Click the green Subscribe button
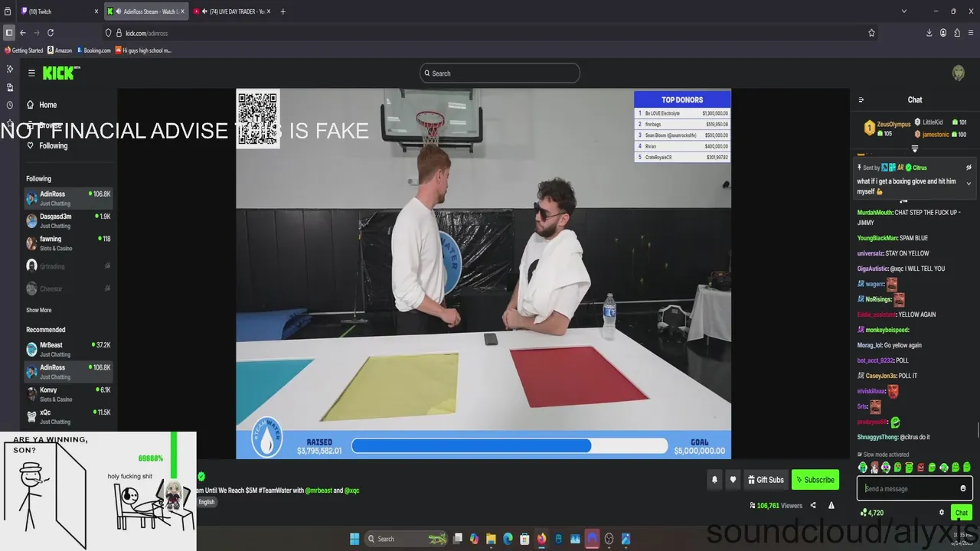Screen dimensions: 980x551 (x=815, y=480)
